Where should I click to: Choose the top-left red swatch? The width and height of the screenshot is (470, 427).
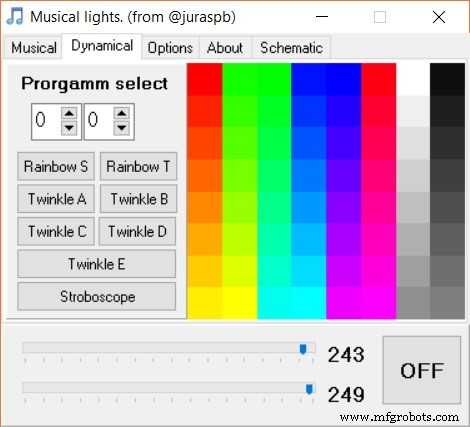[205, 79]
